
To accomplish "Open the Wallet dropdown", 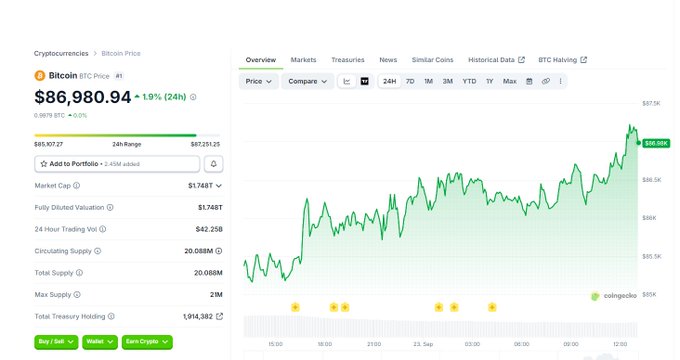I will [x=100, y=342].
